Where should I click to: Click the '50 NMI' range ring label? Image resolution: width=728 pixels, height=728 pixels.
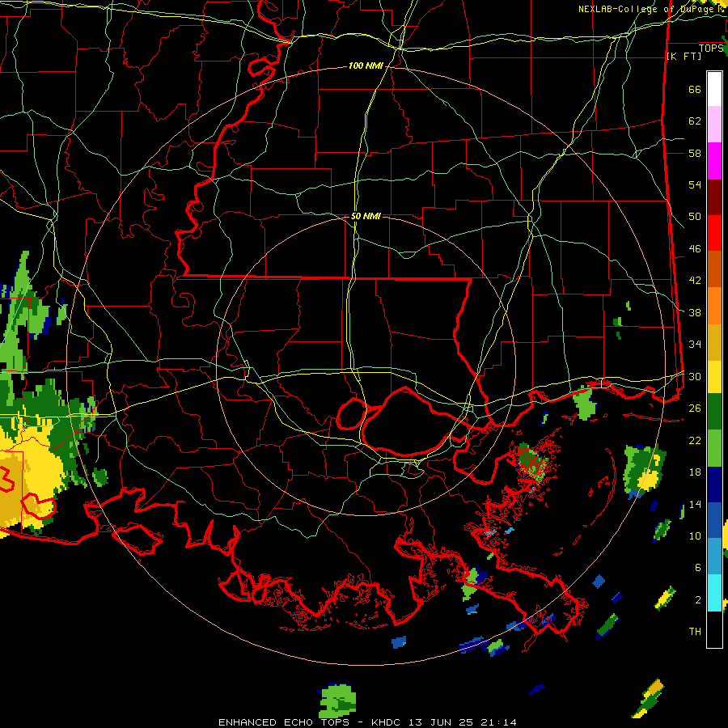tap(366, 216)
